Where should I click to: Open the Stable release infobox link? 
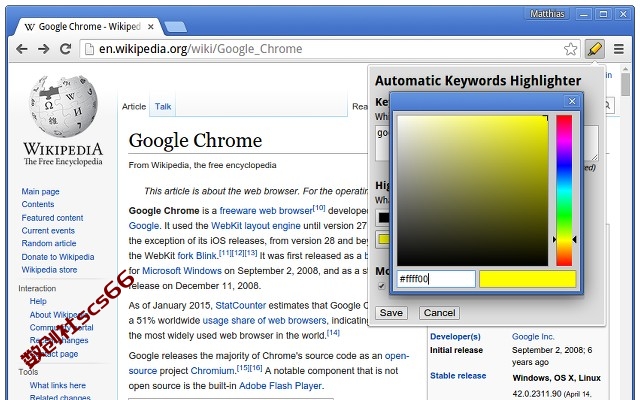click(458, 376)
